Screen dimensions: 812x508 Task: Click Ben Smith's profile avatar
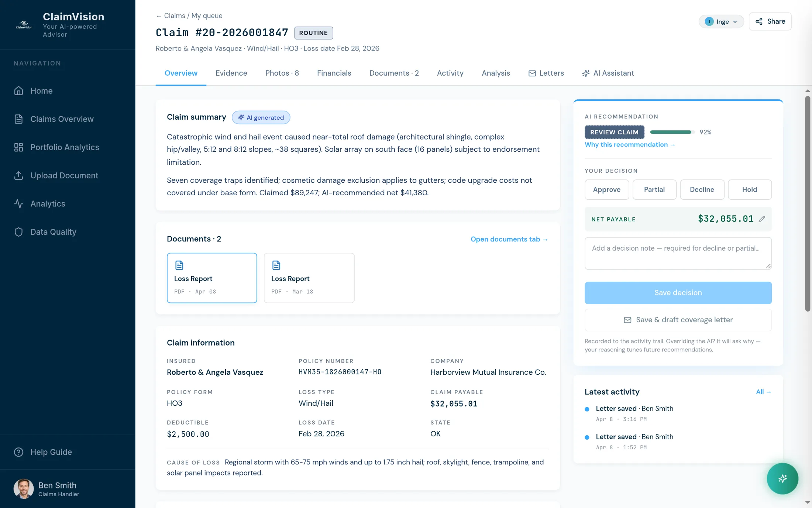click(x=24, y=489)
